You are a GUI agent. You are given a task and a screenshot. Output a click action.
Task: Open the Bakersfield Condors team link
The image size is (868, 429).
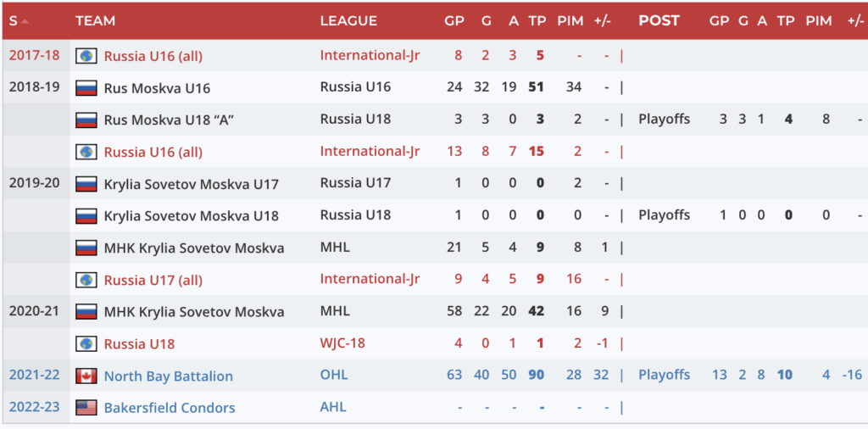pos(170,408)
